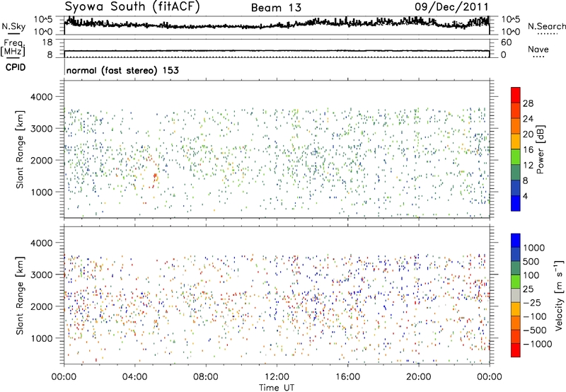Click the "12" label on Power color bar

[x=528, y=166]
